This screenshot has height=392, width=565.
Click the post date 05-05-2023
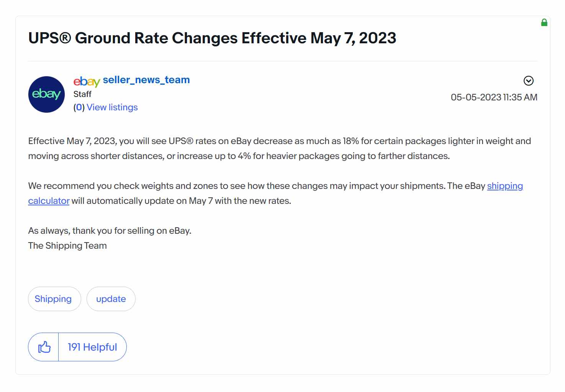[476, 97]
